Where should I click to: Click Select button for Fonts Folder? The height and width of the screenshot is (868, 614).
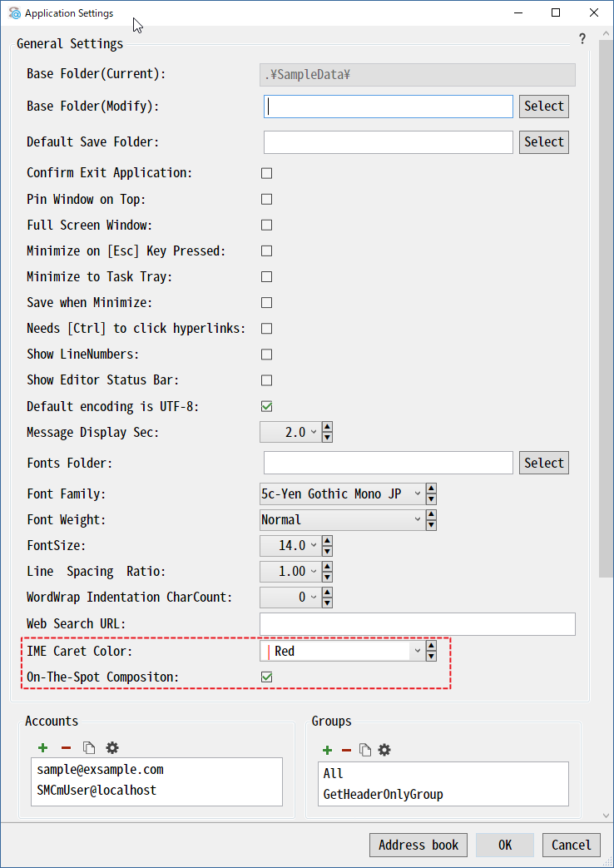pyautogui.click(x=543, y=463)
